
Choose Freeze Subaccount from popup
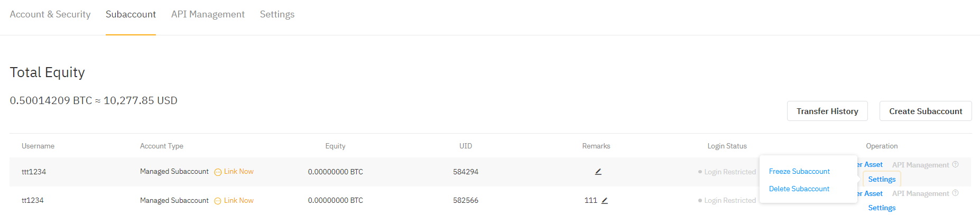799,172
